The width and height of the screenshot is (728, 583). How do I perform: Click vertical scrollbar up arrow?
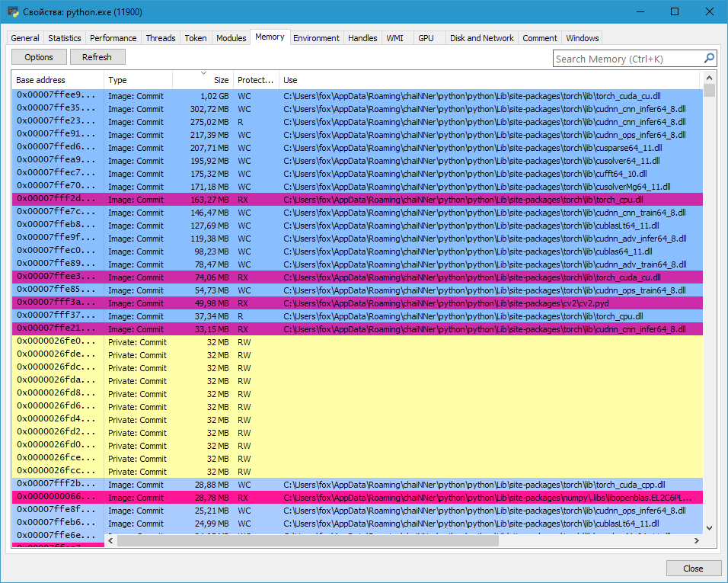click(709, 78)
